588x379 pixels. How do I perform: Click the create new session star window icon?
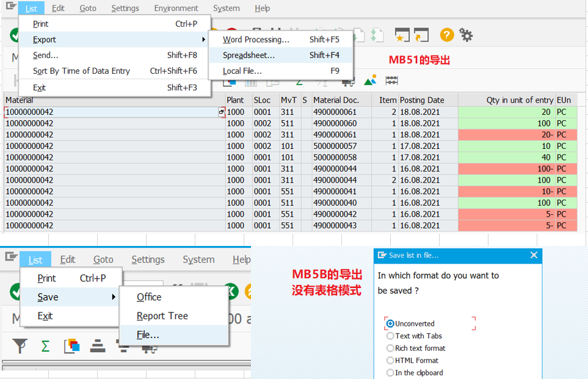click(402, 35)
